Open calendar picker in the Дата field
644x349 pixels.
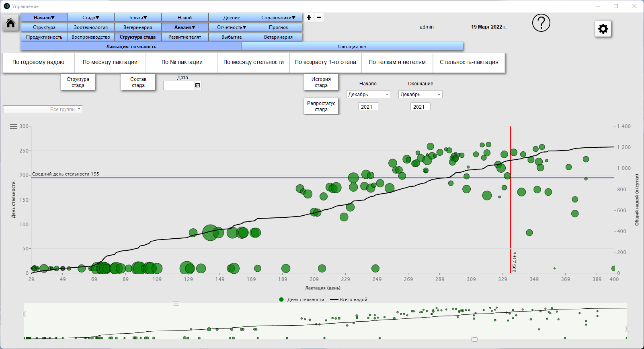coord(197,85)
